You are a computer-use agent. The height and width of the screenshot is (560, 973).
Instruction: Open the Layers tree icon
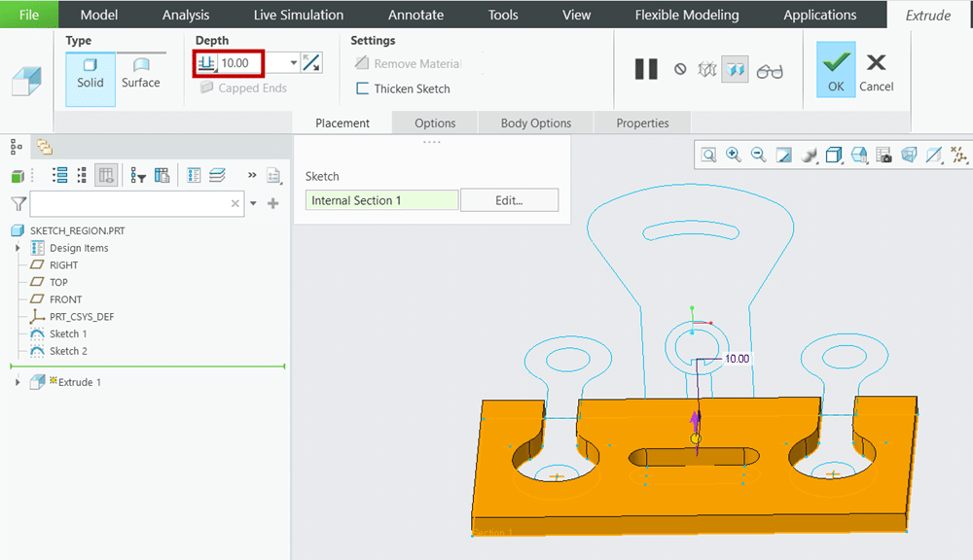217,175
